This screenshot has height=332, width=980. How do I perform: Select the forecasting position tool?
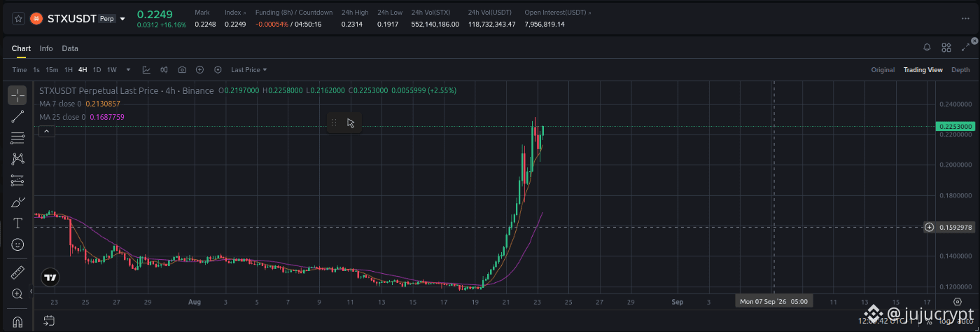pyautogui.click(x=17, y=181)
